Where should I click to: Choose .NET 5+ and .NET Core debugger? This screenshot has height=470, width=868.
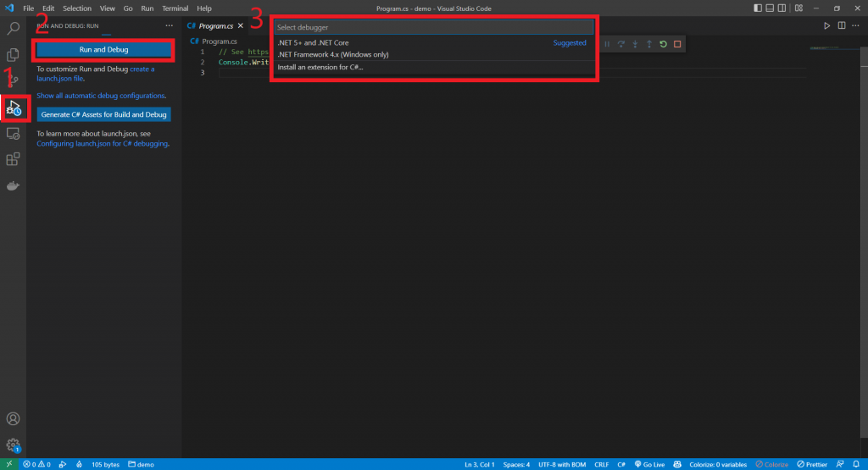pyautogui.click(x=433, y=42)
